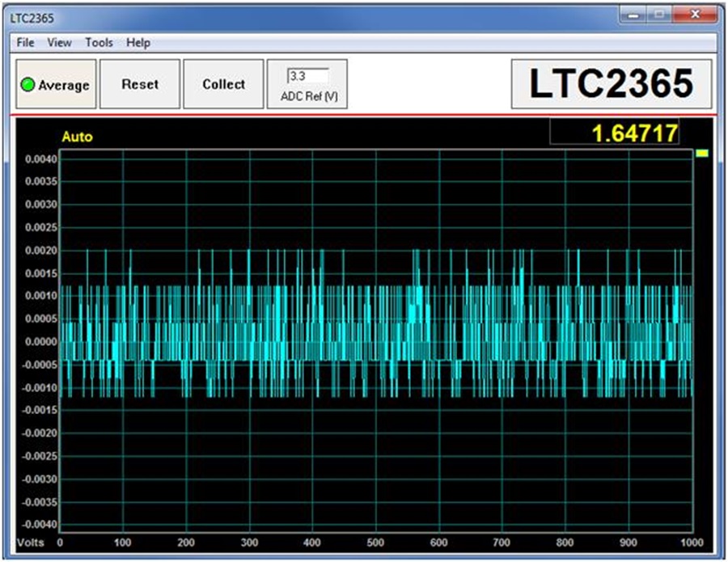
Task: Open the Tools menu
Action: point(99,43)
